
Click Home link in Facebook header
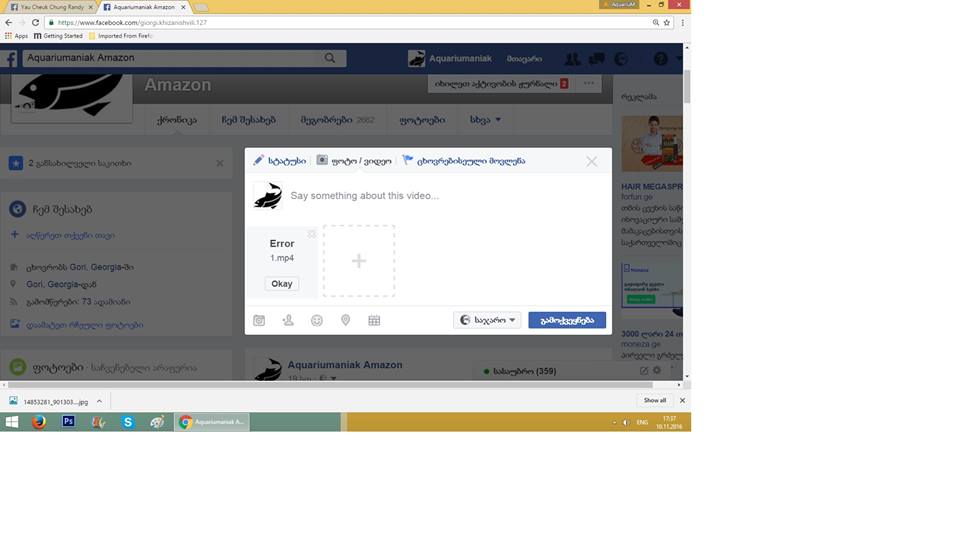524,59
